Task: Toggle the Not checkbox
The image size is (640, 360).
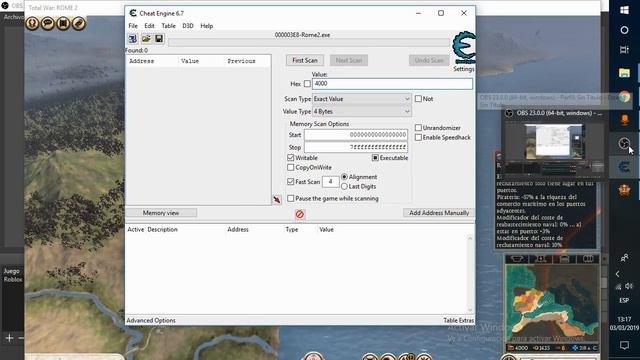Action: [418, 98]
